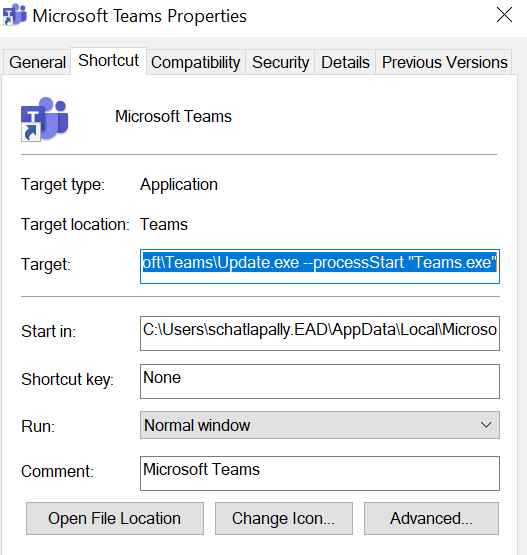
Task: Switch to the General tab
Action: click(x=37, y=62)
